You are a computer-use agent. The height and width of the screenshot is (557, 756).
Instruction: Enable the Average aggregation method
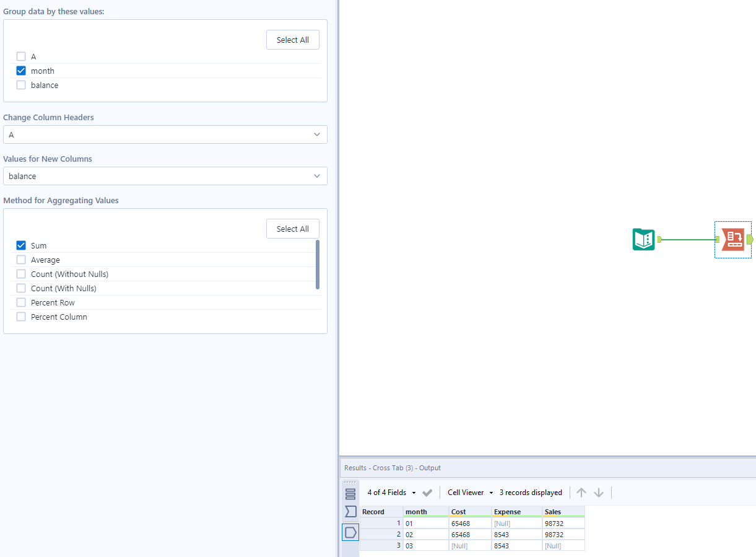click(x=21, y=260)
